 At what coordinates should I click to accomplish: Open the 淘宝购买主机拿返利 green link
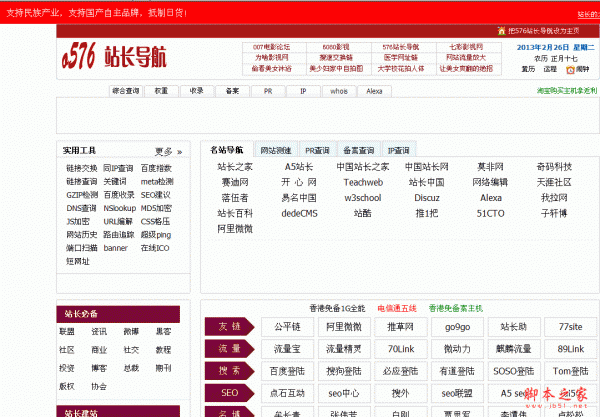pos(567,91)
